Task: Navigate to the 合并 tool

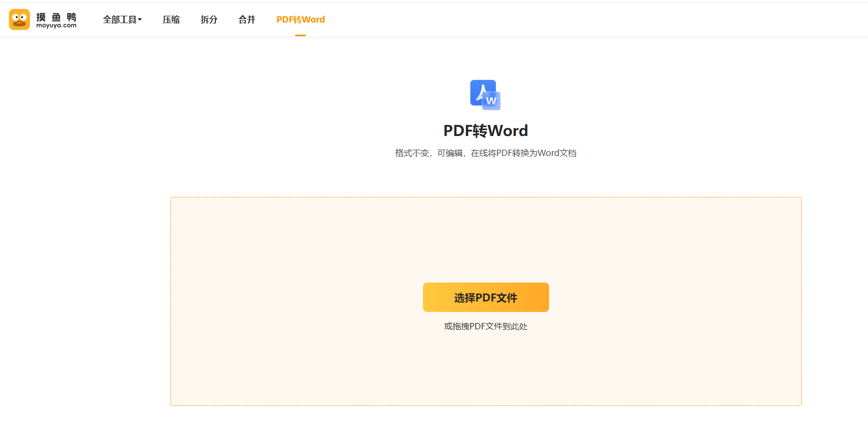Action: [x=247, y=19]
